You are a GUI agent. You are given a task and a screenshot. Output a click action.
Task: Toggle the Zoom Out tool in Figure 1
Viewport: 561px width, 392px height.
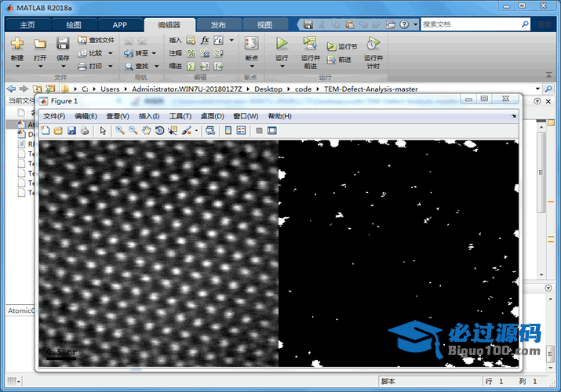[133, 130]
